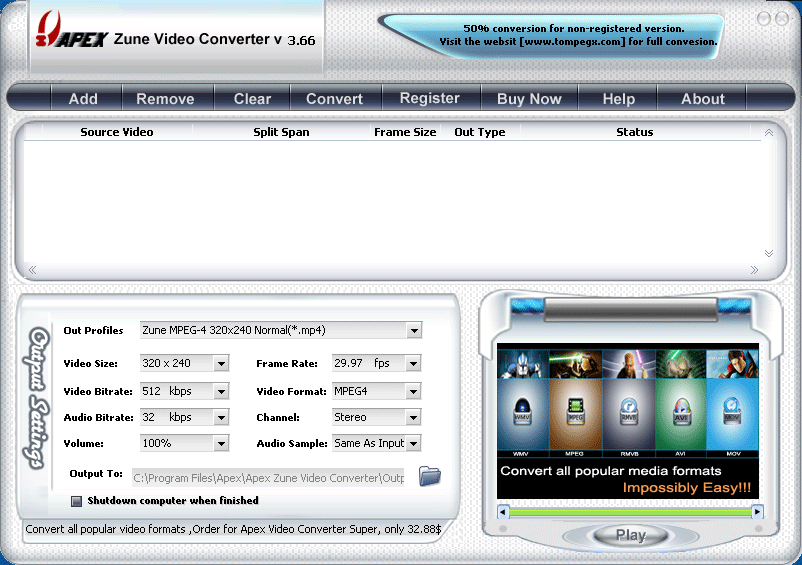Click the green preview seek slider
This screenshot has height=565, width=802.
tap(630, 512)
